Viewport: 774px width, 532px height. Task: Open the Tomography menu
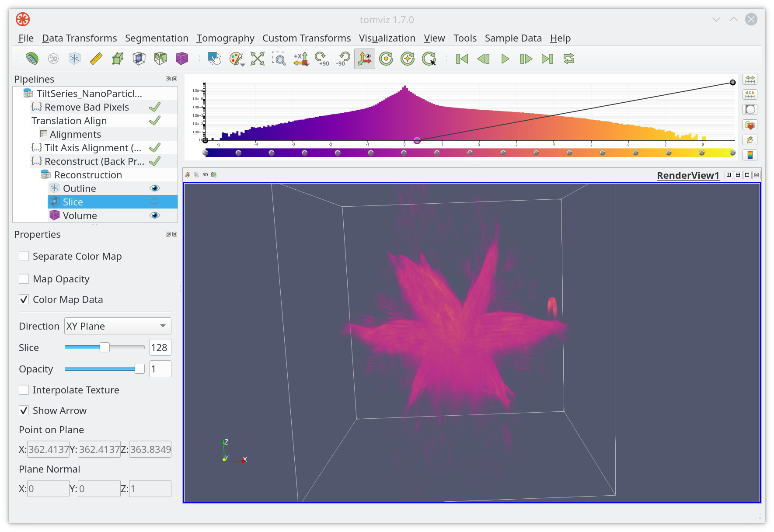tap(225, 38)
